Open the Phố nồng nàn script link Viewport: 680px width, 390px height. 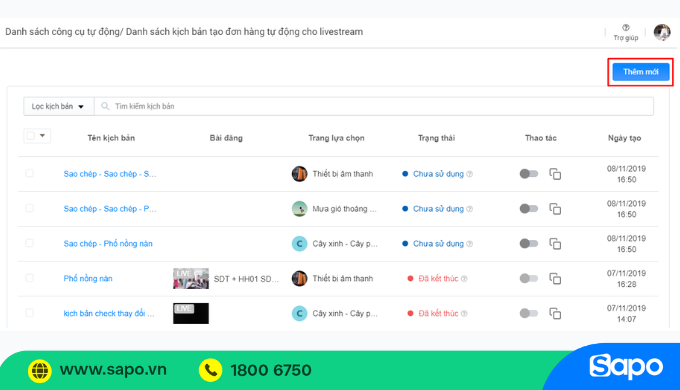coord(88,279)
